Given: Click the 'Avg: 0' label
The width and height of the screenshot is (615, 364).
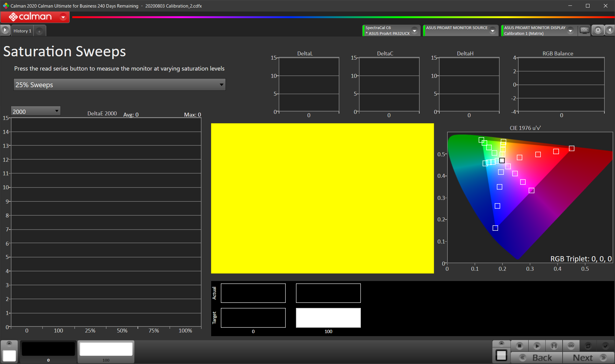Looking at the screenshot, I should click(131, 115).
